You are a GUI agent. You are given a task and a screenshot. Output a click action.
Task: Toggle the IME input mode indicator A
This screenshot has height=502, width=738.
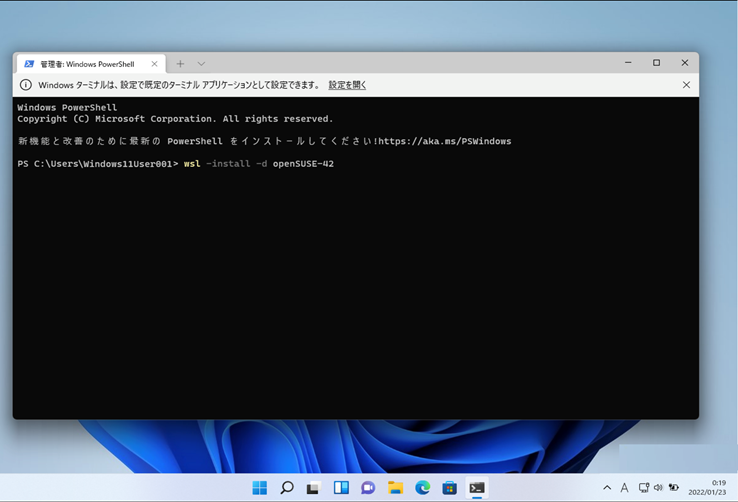point(624,488)
